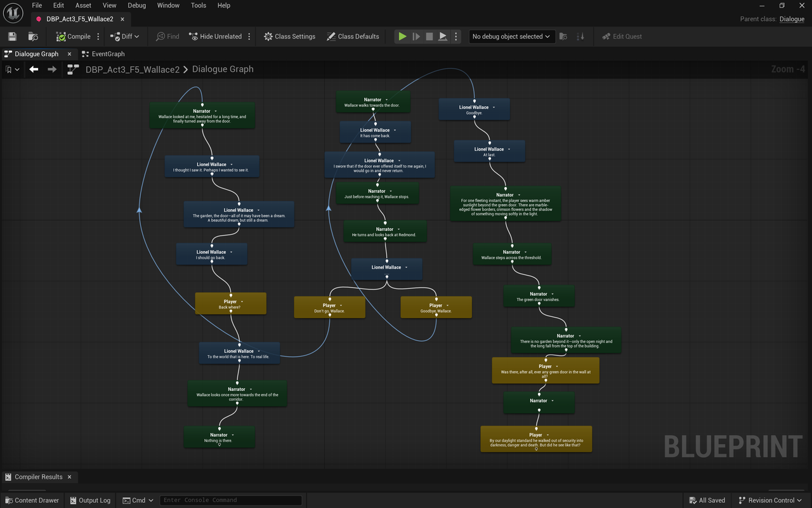Open the Output Log
The height and width of the screenshot is (508, 812).
tap(89, 500)
